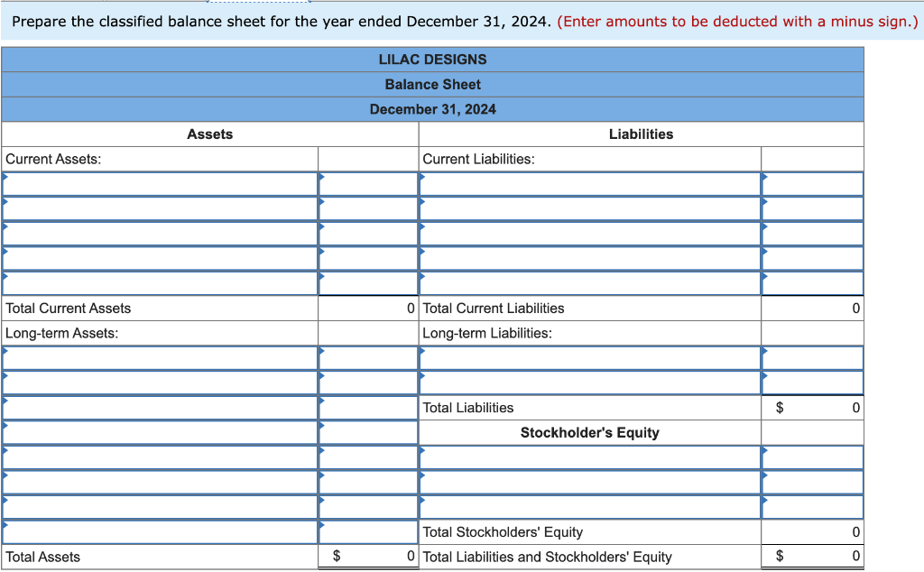Select the amount field just above Total Liabilities value
The height and width of the screenshot is (572, 924).
tap(813, 383)
